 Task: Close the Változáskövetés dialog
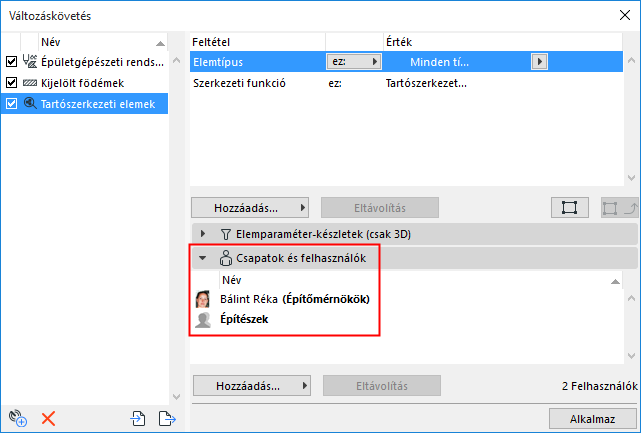[625, 16]
